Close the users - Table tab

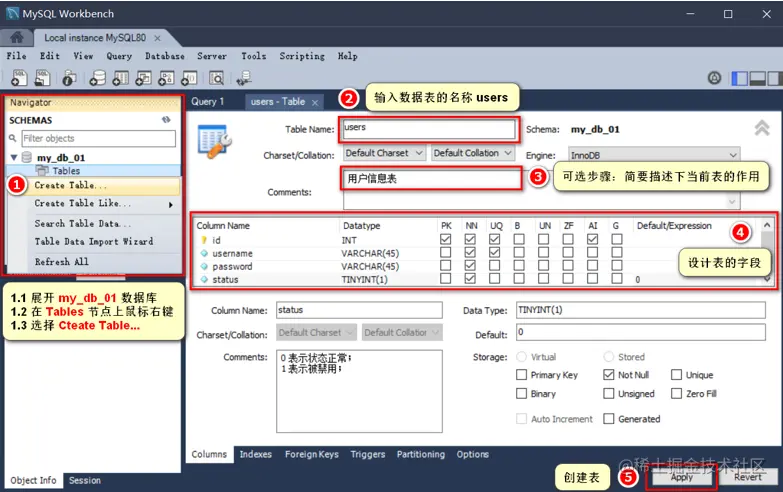[x=315, y=102]
